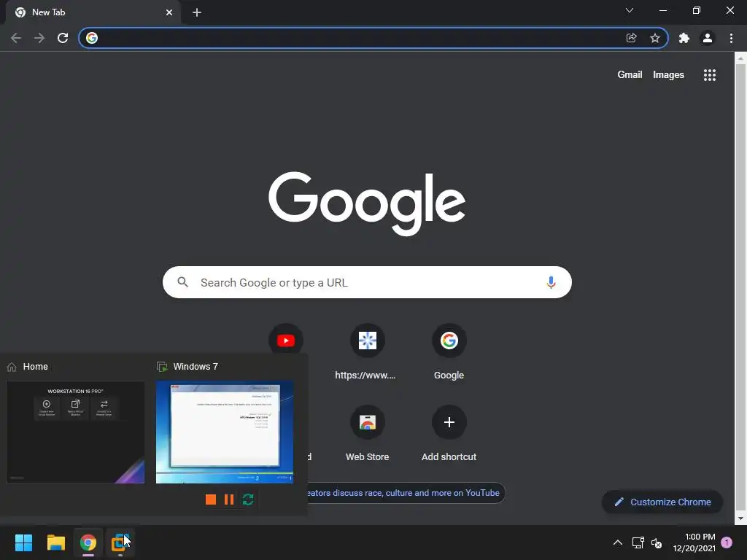This screenshot has height=560, width=747.
Task: Click the page scrollbar up arrow
Action: coord(740,58)
